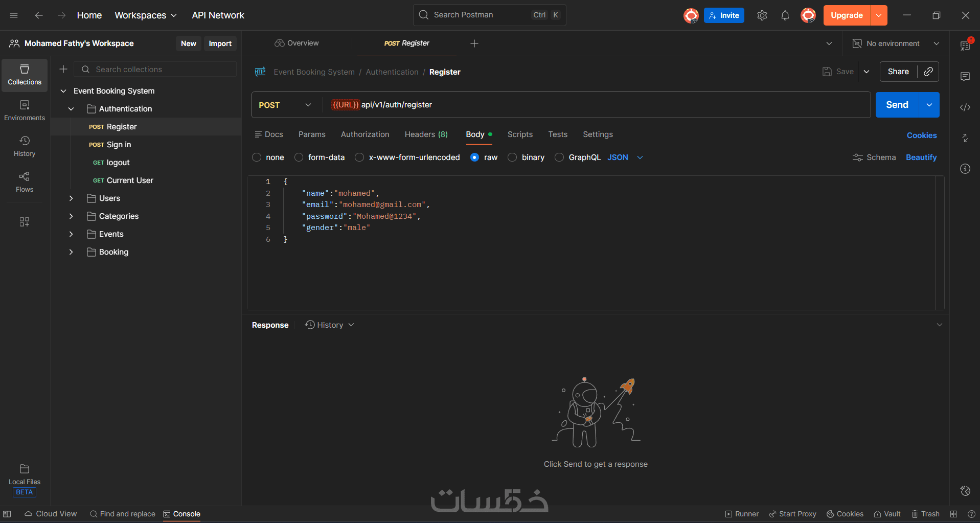Switch to the Settings request tab
980x523 pixels.
(598, 134)
